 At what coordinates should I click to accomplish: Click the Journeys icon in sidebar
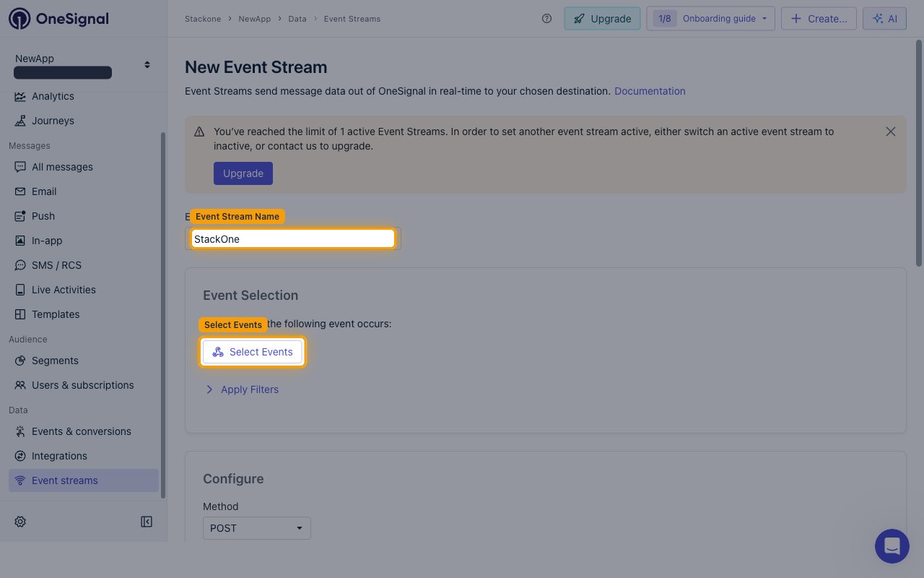coord(20,121)
